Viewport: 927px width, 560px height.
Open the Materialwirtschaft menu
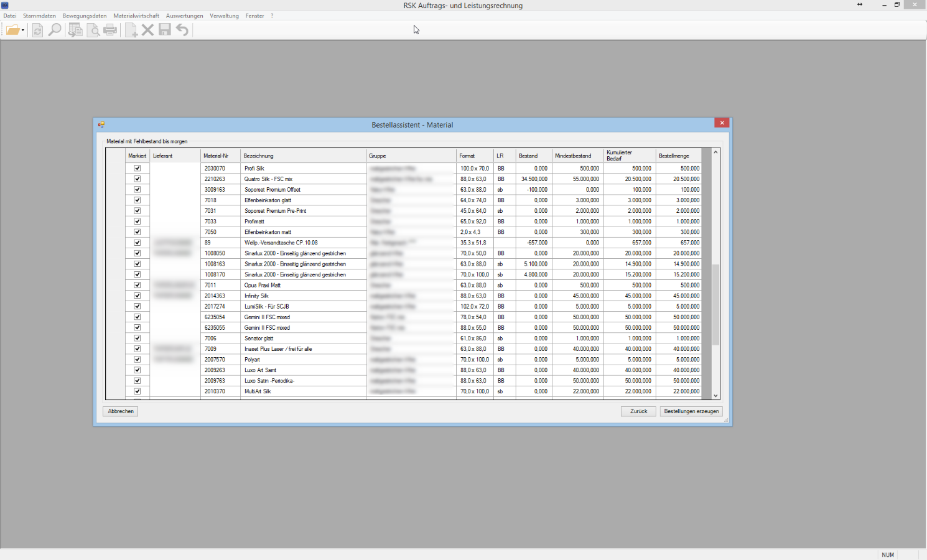136,16
